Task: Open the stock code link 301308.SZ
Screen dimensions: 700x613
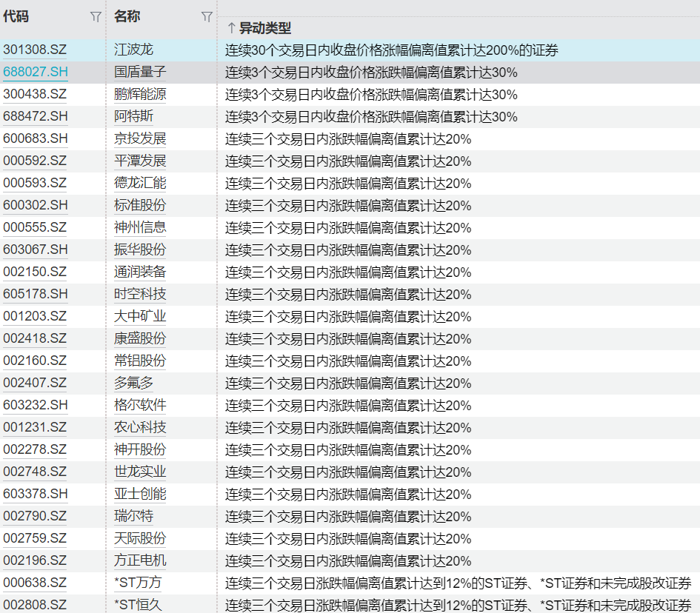Action: click(34, 50)
